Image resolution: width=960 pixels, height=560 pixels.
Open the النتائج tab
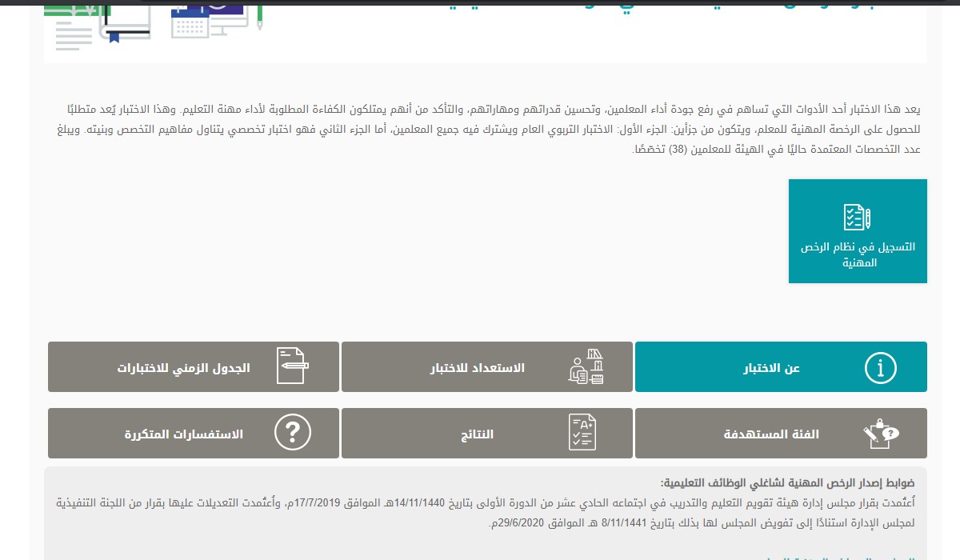coord(487,433)
